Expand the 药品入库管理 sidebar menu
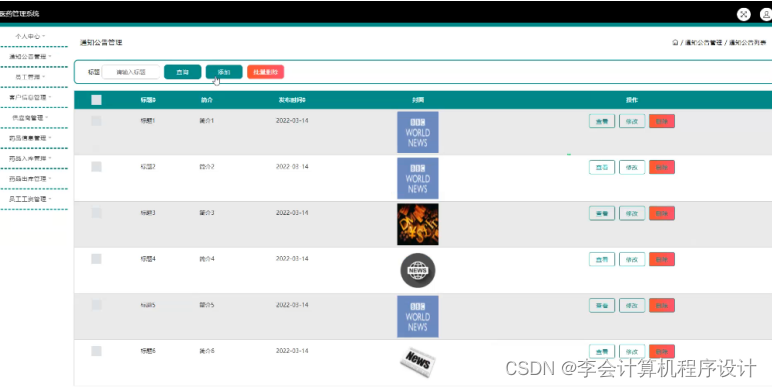772x387 pixels. tap(30, 159)
